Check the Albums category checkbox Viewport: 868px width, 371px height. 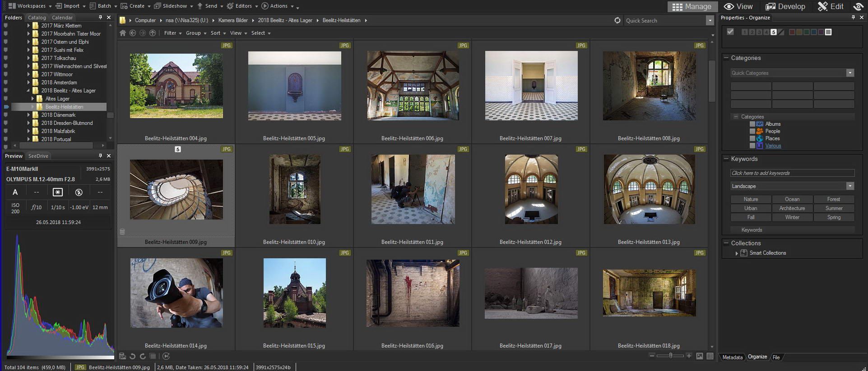[x=752, y=124]
